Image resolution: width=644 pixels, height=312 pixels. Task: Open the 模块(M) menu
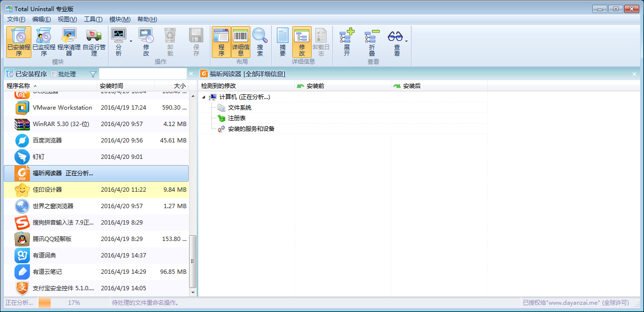[120, 19]
